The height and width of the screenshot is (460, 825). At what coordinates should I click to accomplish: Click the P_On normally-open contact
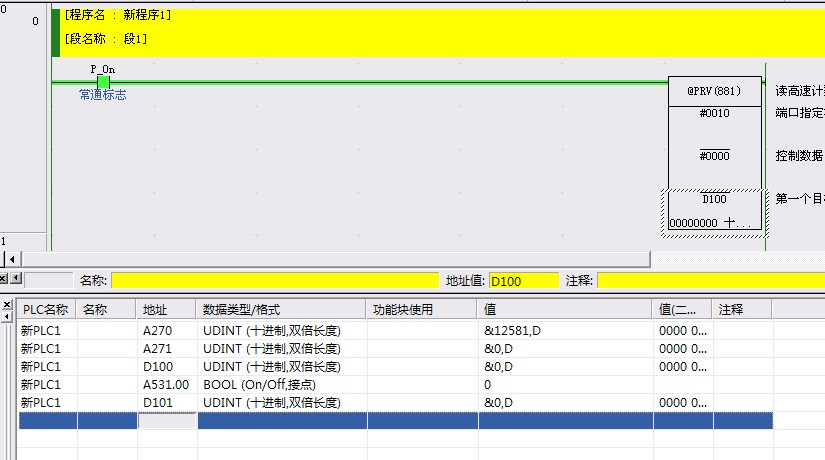coord(103,82)
